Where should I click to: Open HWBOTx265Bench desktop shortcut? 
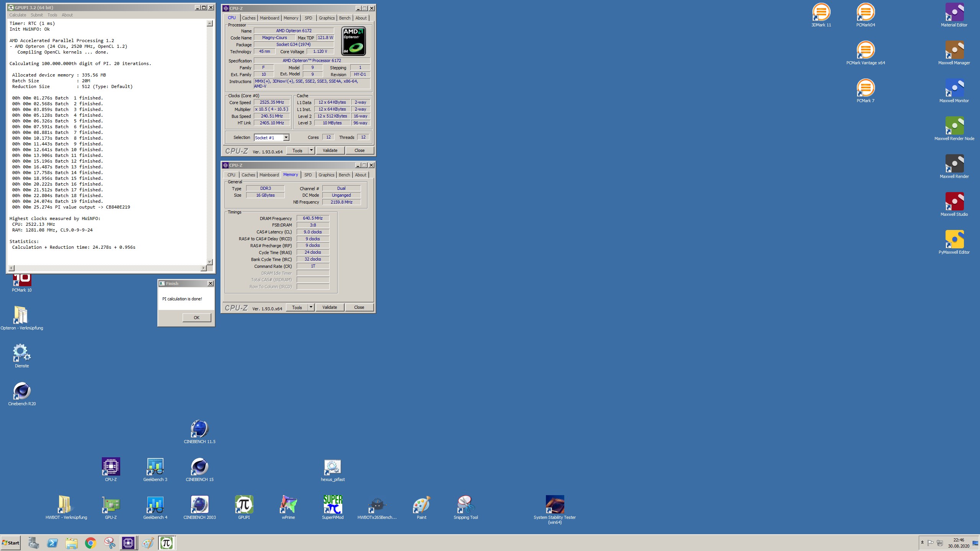377,507
